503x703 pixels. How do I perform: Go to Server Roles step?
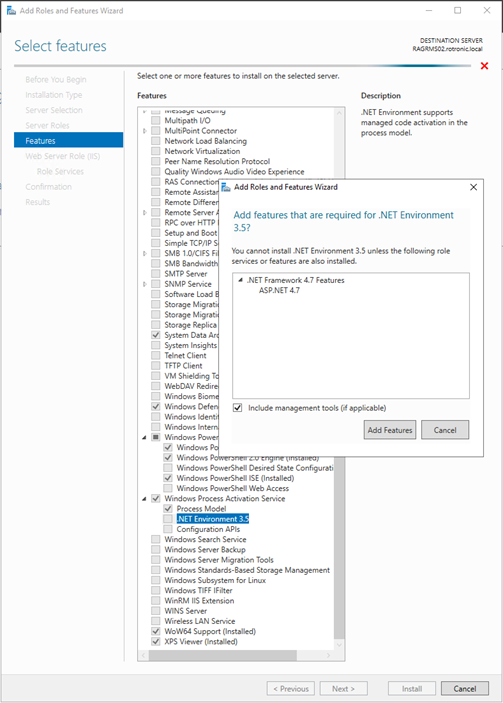[x=47, y=125]
